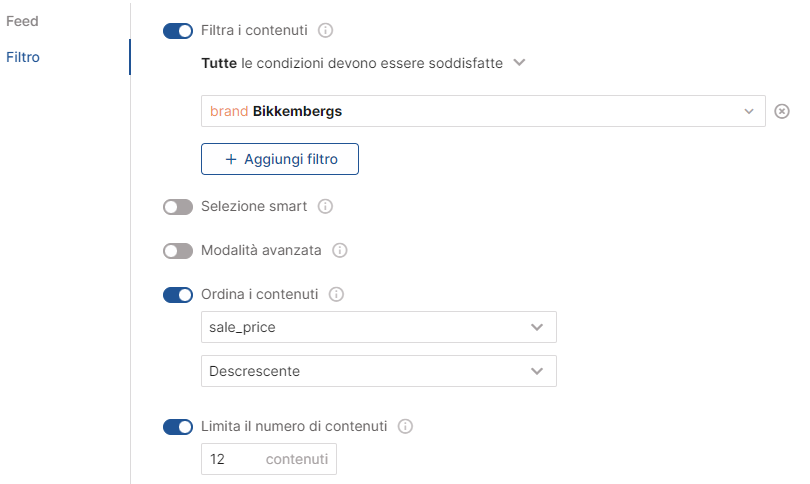Viewport: 810px width, 484px height.
Task: Open the sale_price sort field dropdown
Action: coord(379,327)
